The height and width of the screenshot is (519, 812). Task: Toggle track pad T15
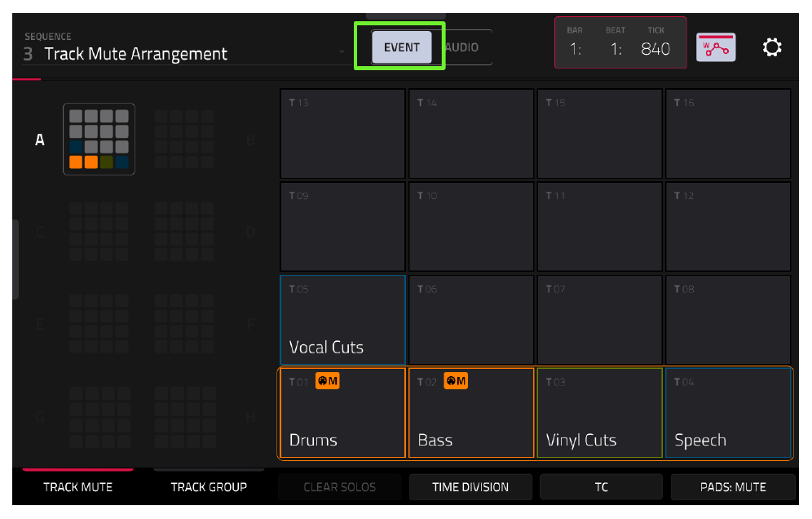click(x=600, y=134)
